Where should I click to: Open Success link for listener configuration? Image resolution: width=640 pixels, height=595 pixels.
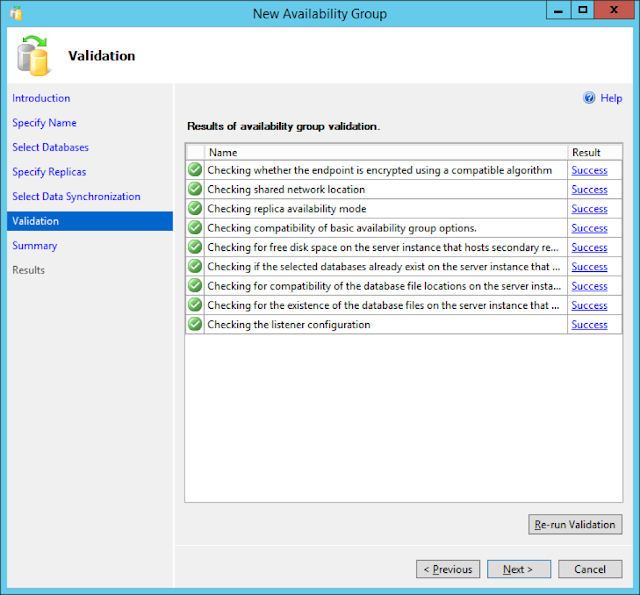coord(589,324)
